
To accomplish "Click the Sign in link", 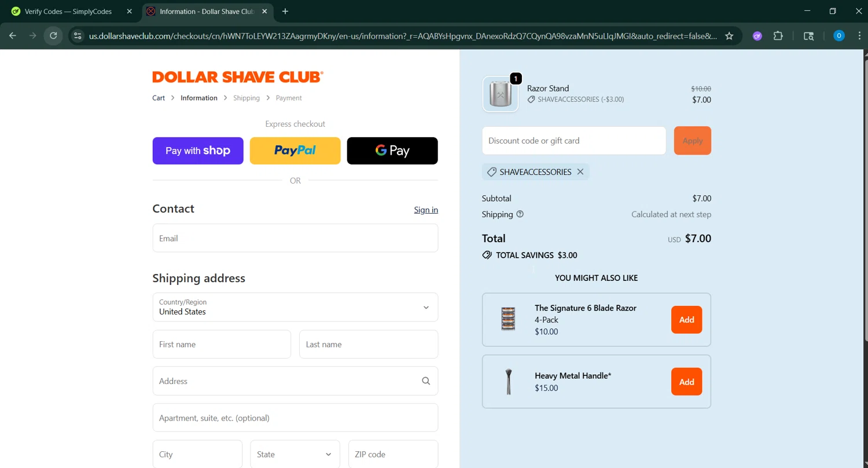I will [426, 210].
